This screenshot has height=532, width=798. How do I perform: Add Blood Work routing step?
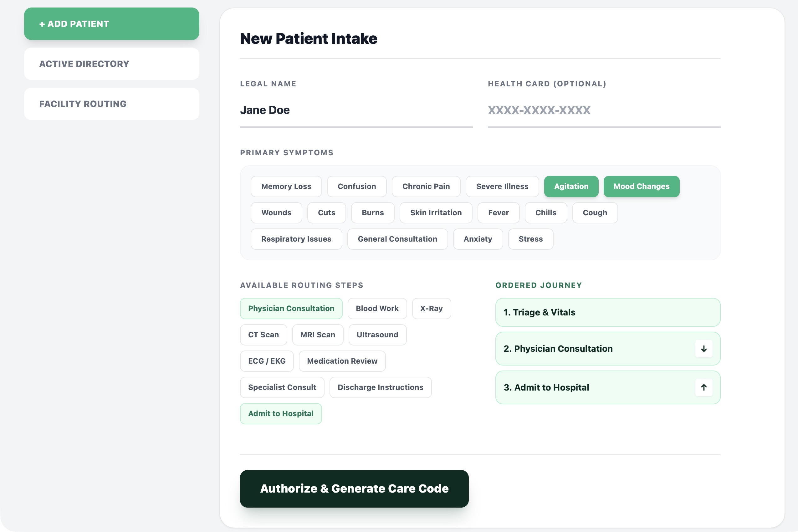tap(377, 309)
